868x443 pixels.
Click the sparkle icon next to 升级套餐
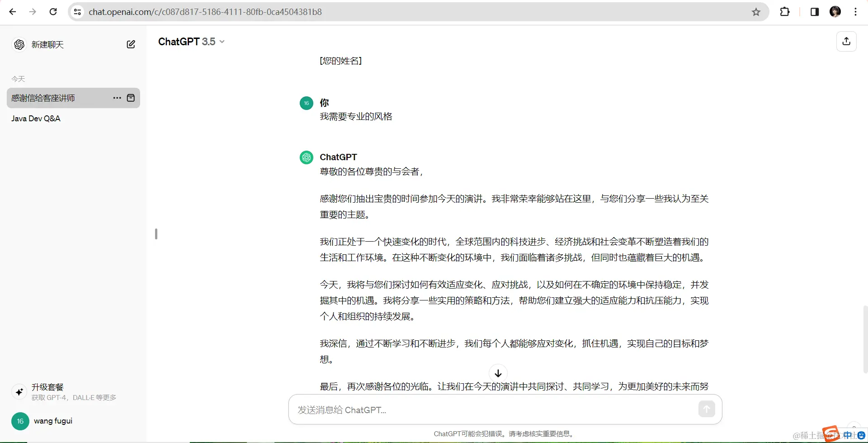(x=19, y=392)
